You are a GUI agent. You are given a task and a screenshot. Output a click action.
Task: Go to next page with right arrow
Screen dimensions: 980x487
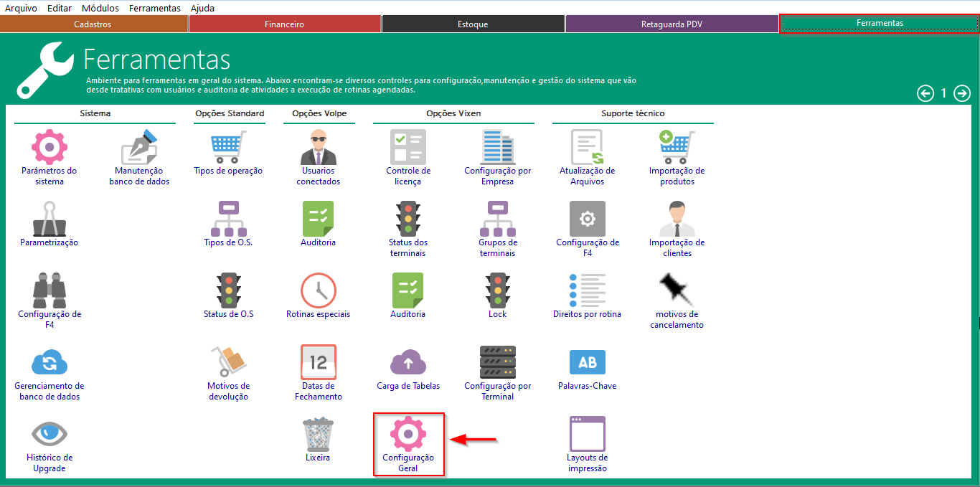[x=962, y=93]
